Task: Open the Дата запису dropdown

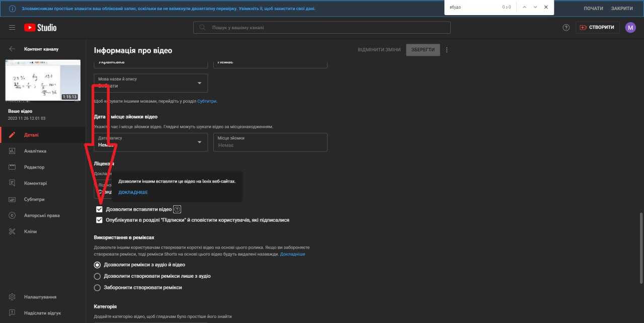Action: (151, 142)
